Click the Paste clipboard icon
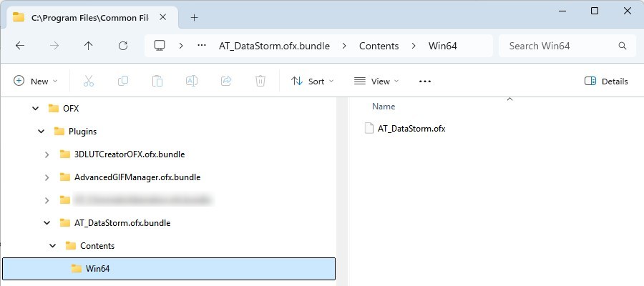Viewport: 644px width, 286px height. 157,82
